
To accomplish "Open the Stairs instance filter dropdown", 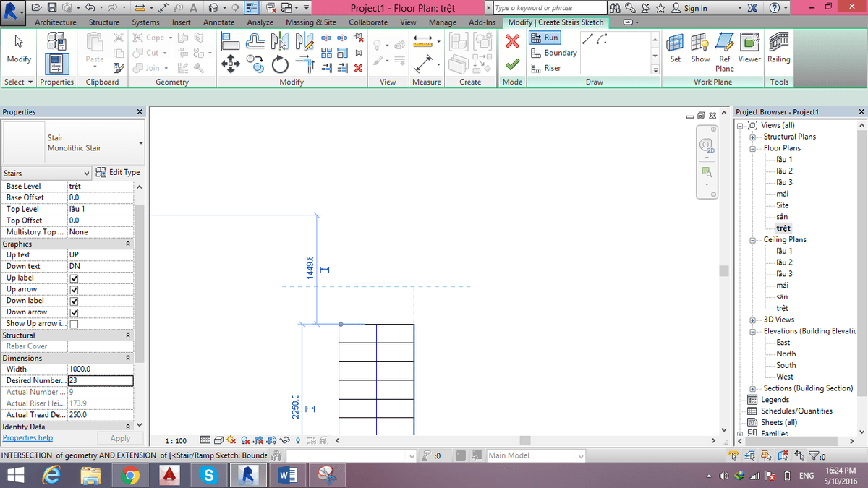I will point(88,174).
